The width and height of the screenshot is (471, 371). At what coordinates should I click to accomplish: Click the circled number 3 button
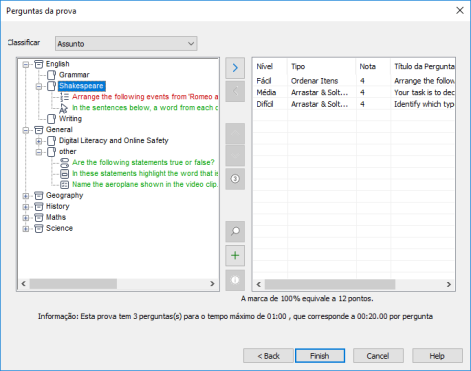pyautogui.click(x=235, y=179)
